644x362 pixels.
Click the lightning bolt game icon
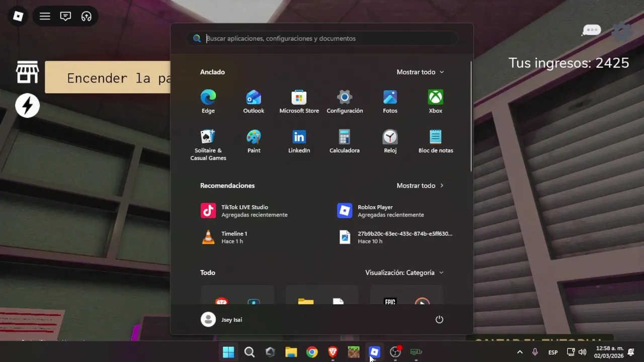(27, 106)
